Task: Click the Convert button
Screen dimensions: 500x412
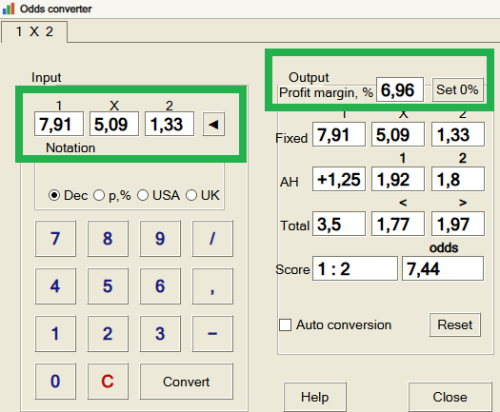Action: pos(186,381)
